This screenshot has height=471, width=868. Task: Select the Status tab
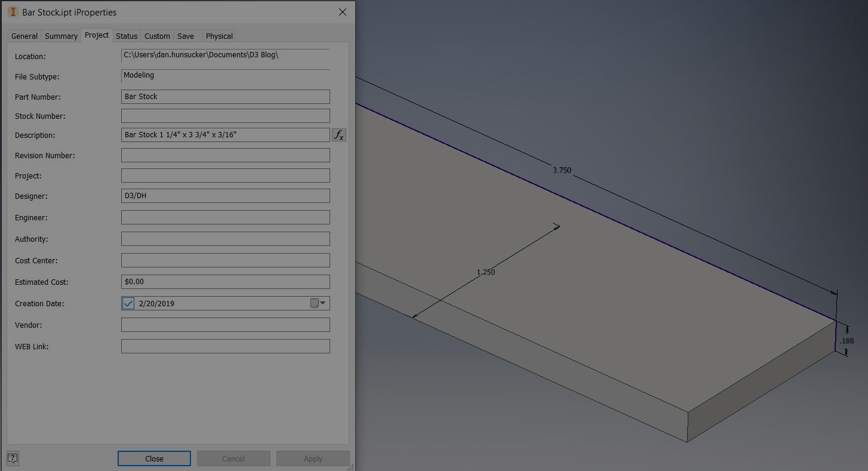point(127,36)
